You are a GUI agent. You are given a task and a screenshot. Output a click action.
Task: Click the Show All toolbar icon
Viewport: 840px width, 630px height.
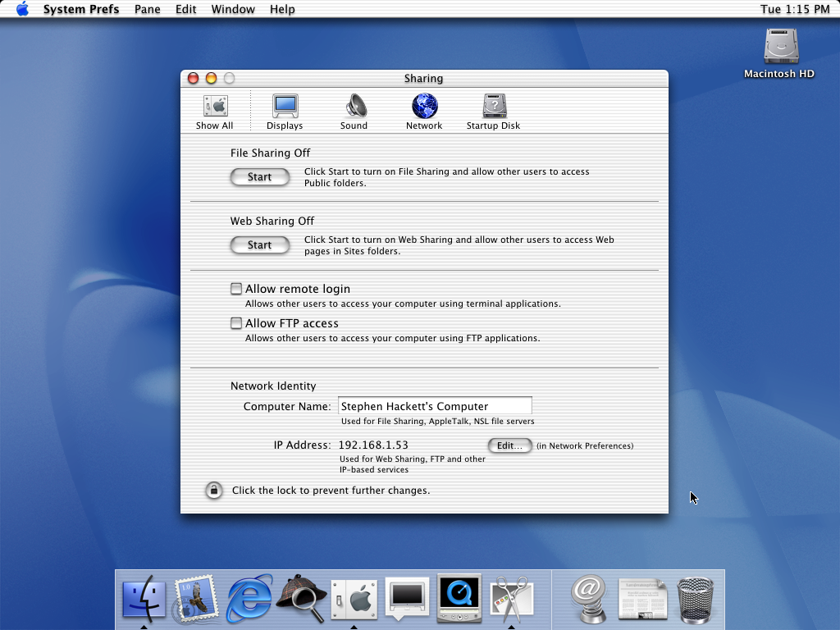pos(215,112)
